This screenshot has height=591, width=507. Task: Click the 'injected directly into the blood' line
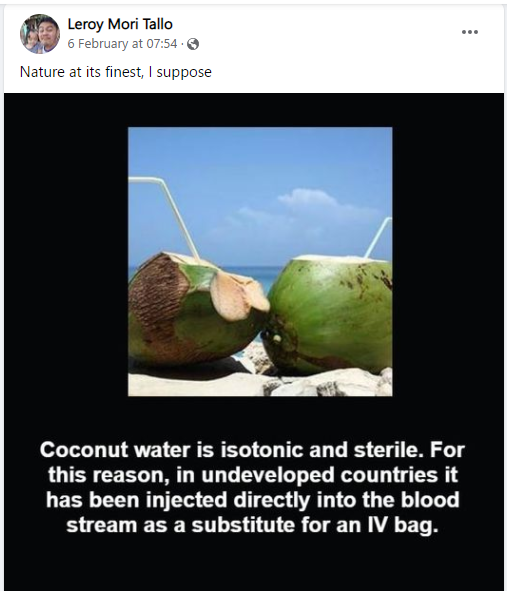point(303,500)
